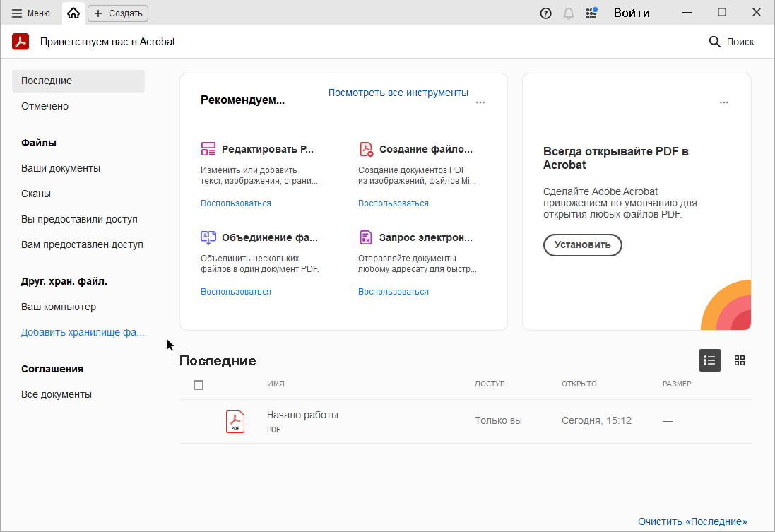
Task: Open the Help question mark icon
Action: (545, 13)
